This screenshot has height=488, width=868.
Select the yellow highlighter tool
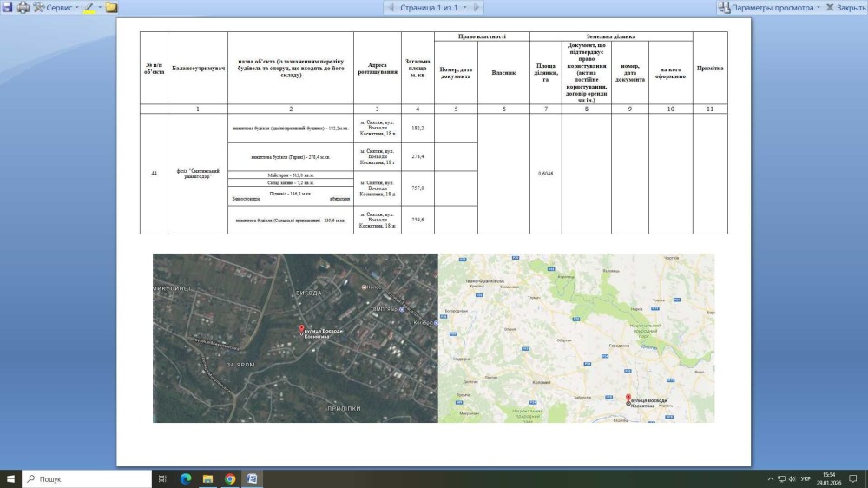pyautogui.click(x=89, y=7)
